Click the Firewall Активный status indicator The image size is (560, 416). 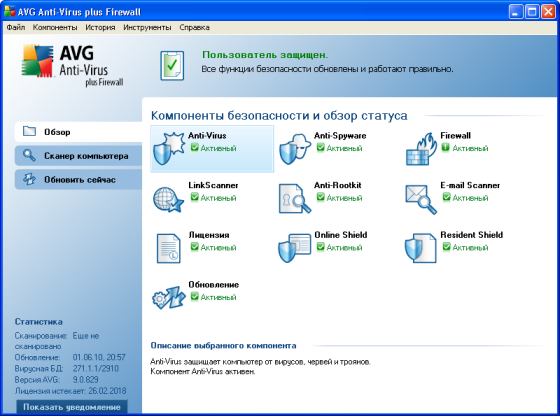(445, 147)
